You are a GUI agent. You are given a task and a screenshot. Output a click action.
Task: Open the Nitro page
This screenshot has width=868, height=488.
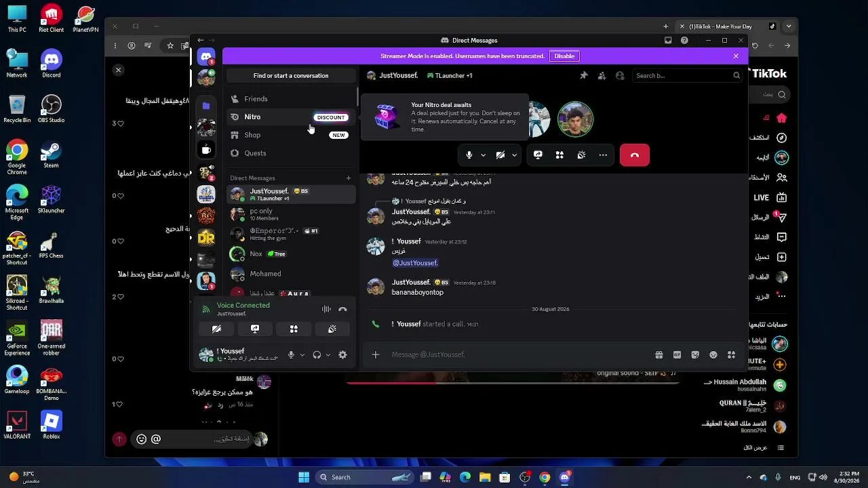[291, 117]
